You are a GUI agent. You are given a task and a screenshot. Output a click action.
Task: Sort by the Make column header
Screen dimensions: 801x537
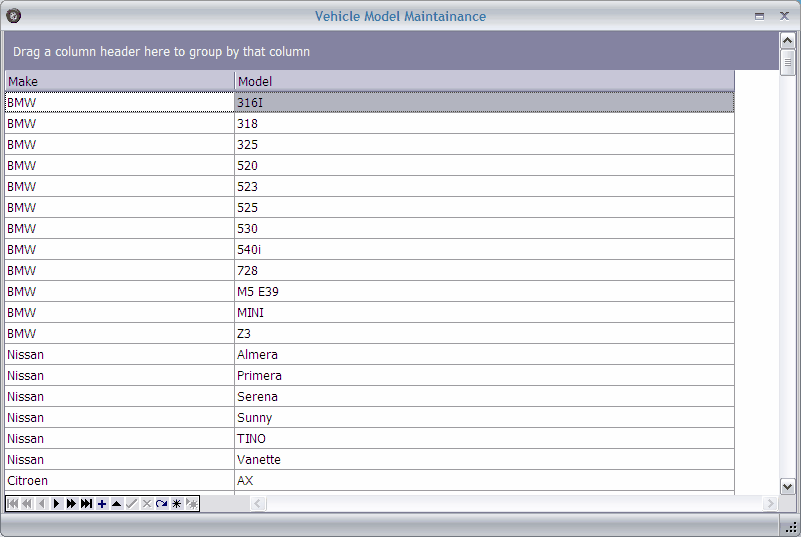pos(120,81)
